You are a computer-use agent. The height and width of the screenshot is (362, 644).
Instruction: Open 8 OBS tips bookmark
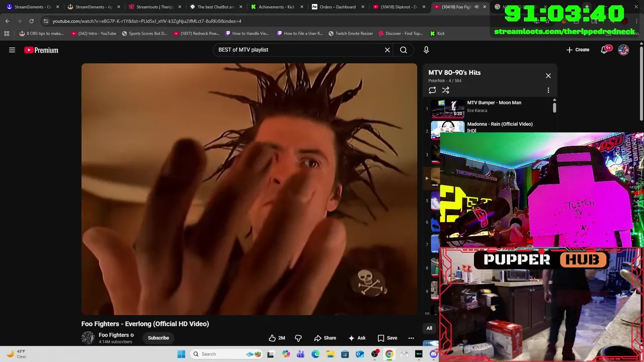click(x=41, y=33)
